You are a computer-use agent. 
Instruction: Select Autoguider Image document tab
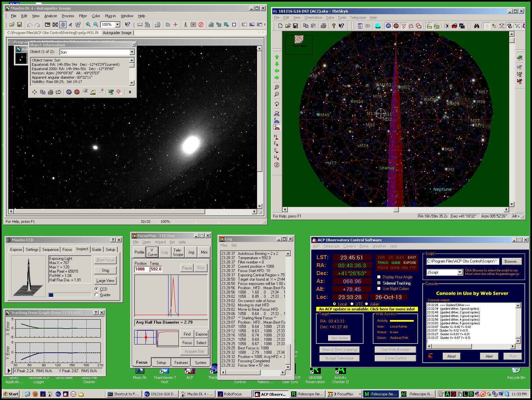pos(117,33)
